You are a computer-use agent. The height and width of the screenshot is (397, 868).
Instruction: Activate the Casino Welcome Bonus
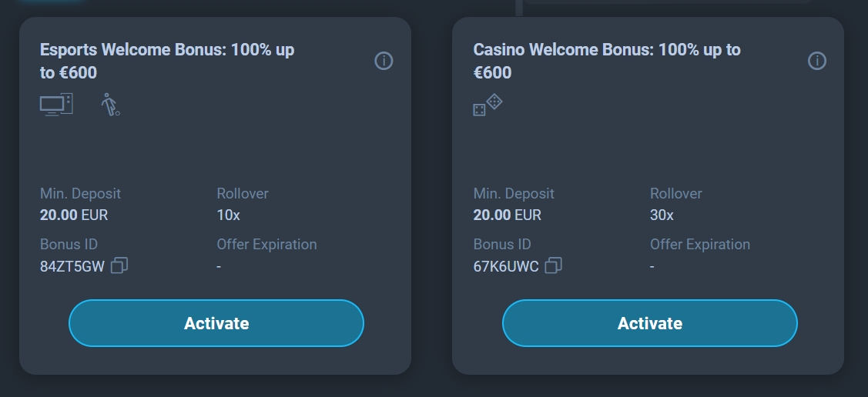[650, 323]
